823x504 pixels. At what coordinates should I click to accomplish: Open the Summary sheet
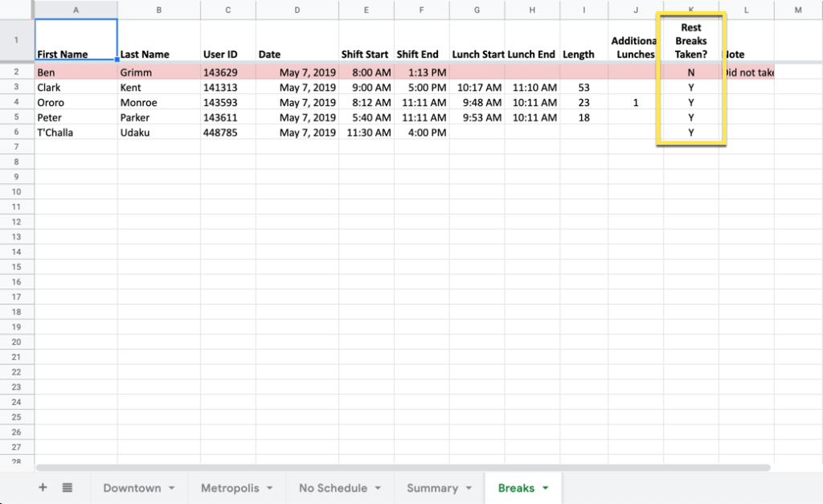click(x=434, y=488)
